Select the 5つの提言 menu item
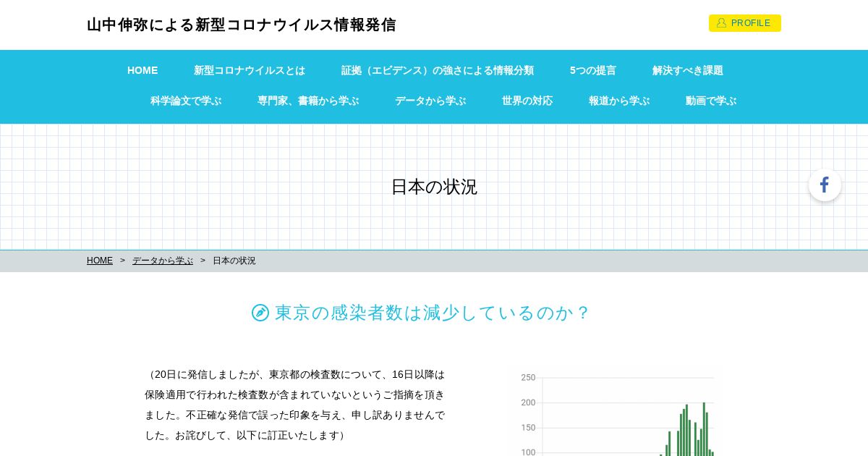The height and width of the screenshot is (456, 868). 593,70
